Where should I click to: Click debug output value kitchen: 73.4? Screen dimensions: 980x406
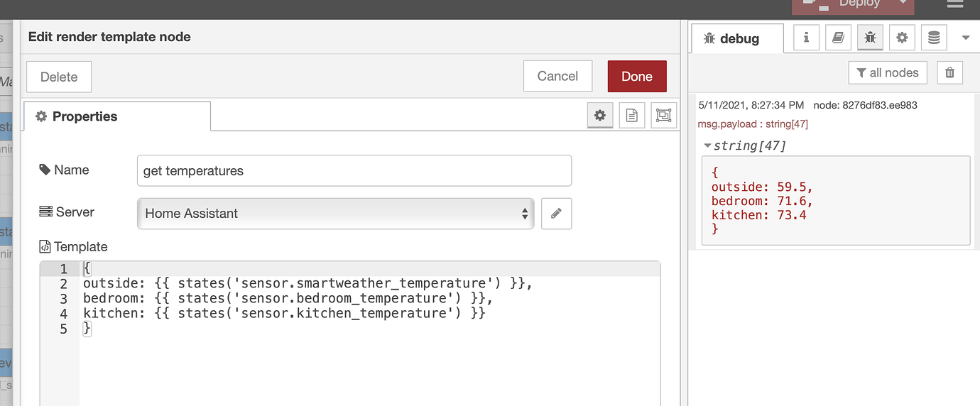tap(758, 215)
